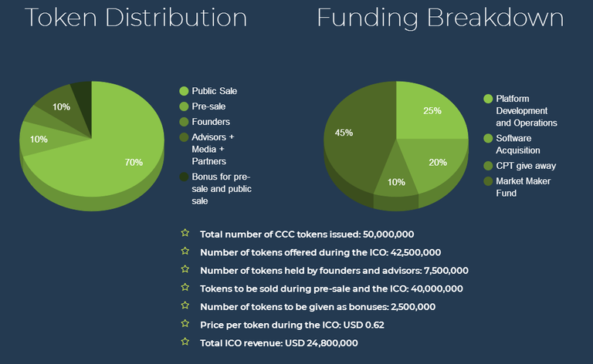The height and width of the screenshot is (364, 593).
Task: Click the Platform Development legend dot
Action: (488, 99)
